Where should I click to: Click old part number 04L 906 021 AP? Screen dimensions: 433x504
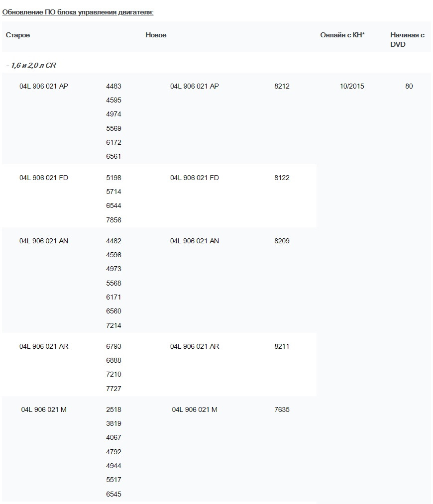click(44, 86)
